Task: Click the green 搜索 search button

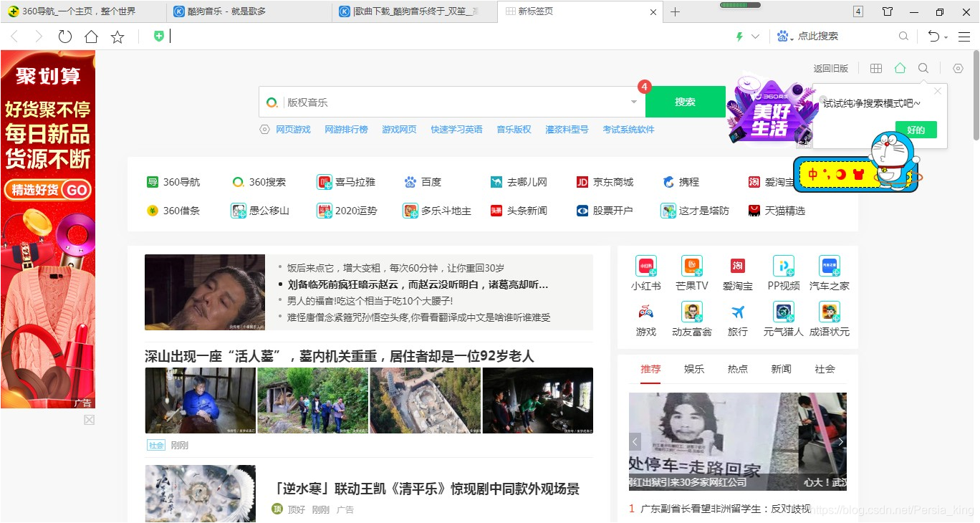Action: pos(685,102)
